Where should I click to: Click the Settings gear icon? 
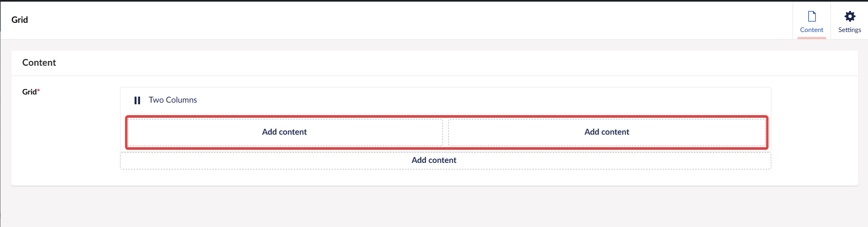[x=850, y=16]
